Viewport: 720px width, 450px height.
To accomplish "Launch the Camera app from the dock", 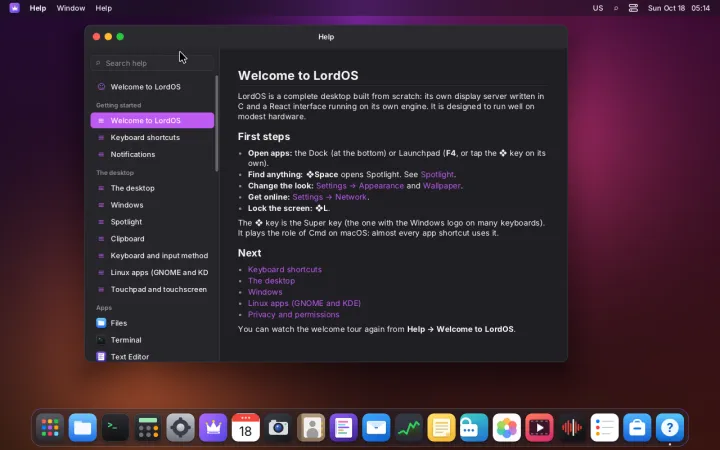I will 278,428.
